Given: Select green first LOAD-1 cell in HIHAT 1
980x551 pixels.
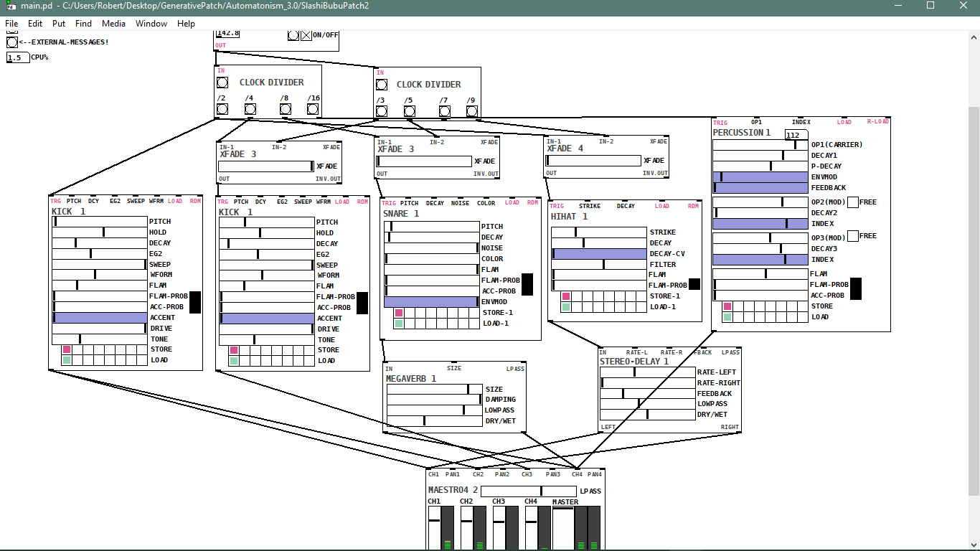Looking at the screenshot, I should coord(566,307).
